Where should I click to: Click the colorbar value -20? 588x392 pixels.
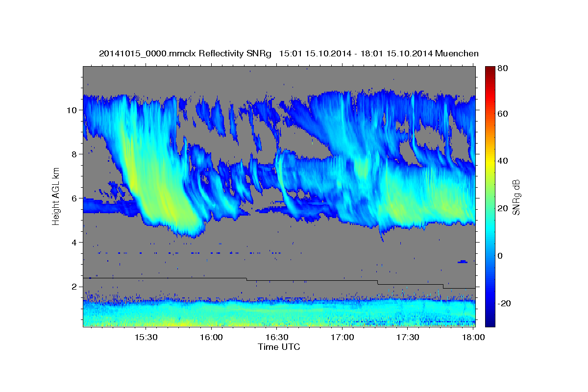[504, 303]
